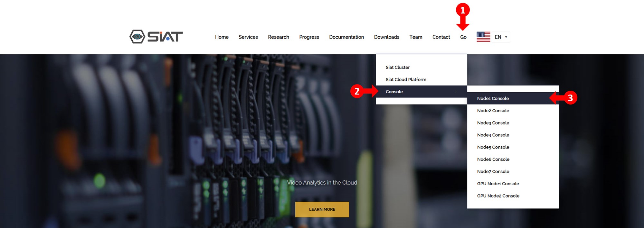Open Documentation from the navigation
Screen dimensions: 644x228
(x=346, y=37)
